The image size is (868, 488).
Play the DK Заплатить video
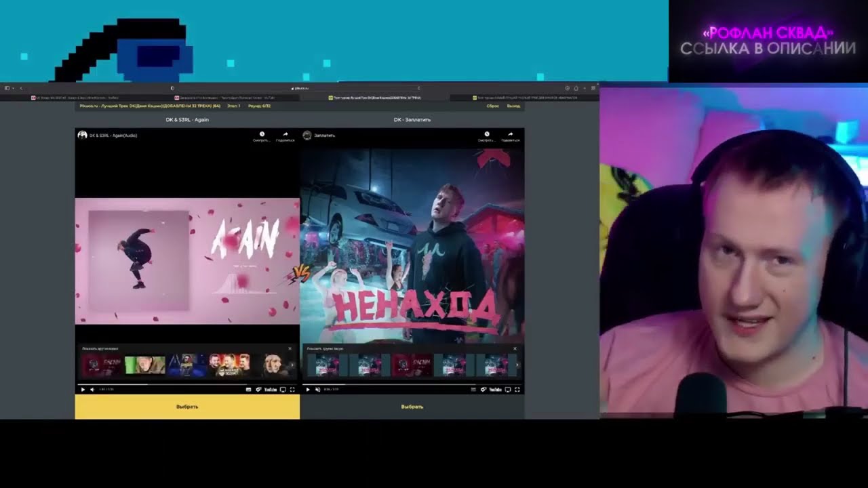pyautogui.click(x=308, y=390)
